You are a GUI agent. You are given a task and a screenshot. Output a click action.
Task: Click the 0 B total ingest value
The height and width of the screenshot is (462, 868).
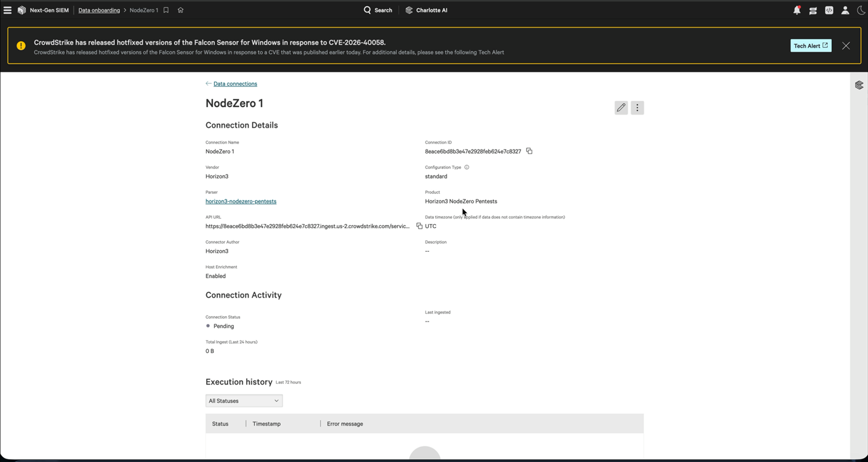210,351
